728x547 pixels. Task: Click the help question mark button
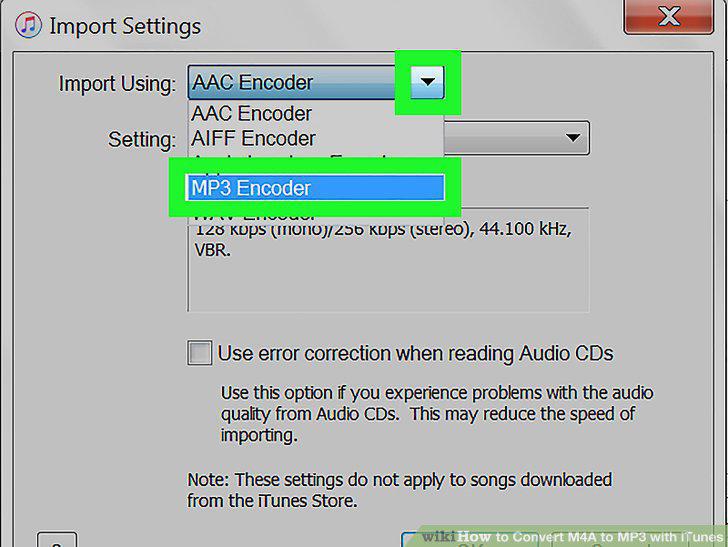coord(57,540)
